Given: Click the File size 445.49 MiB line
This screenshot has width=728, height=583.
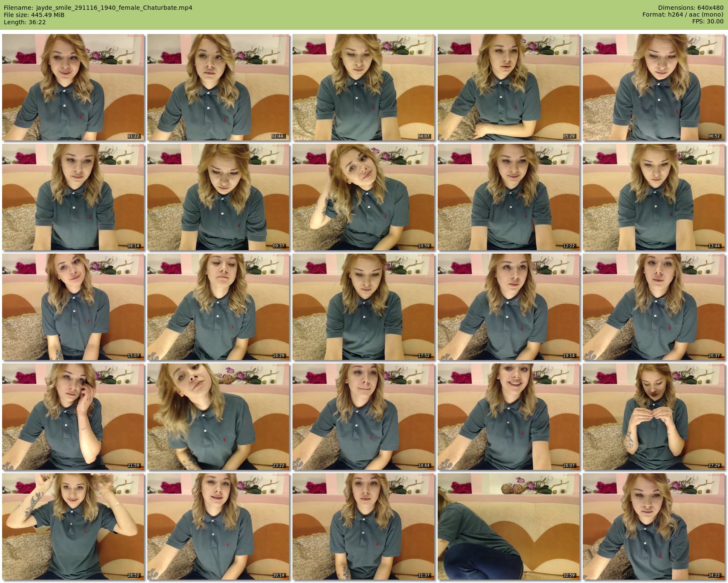Looking at the screenshot, I should coord(34,15).
